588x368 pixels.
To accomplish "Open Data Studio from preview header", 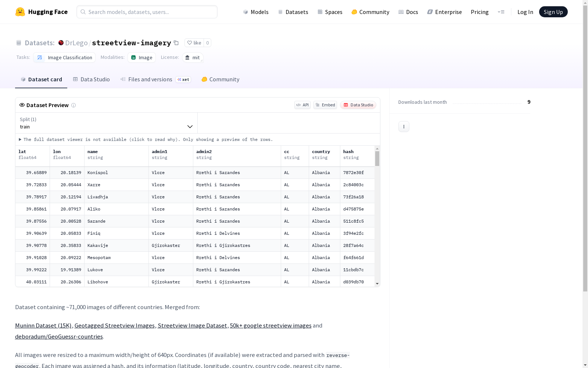I will (x=358, y=105).
